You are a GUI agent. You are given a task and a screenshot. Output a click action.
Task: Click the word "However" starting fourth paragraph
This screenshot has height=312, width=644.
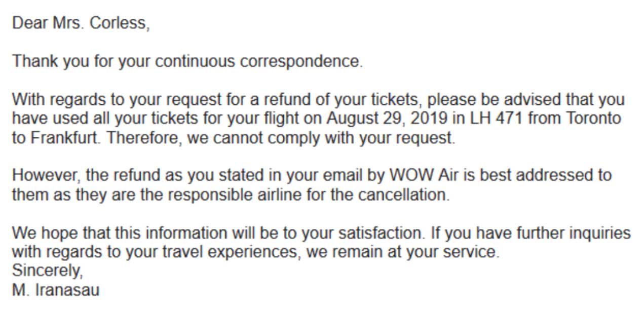click(x=46, y=175)
